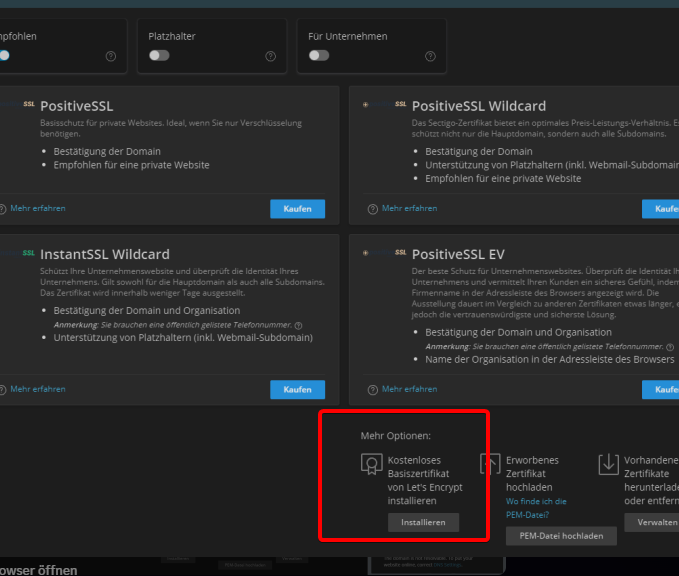Click the Let's Encrypt certificate icon
Image resolution: width=679 pixels, height=576 pixels.
click(372, 464)
